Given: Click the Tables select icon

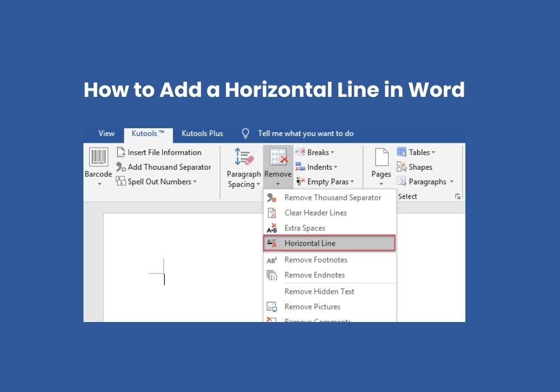Looking at the screenshot, I should 402,152.
